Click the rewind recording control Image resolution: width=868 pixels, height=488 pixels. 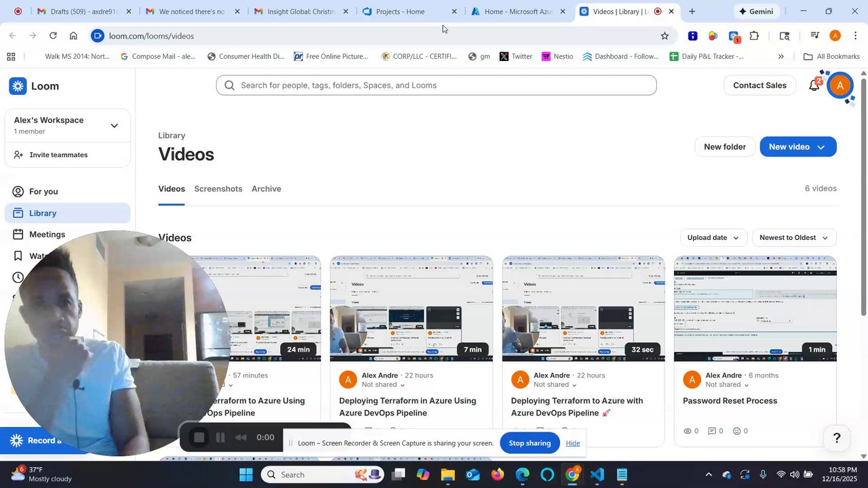click(241, 438)
